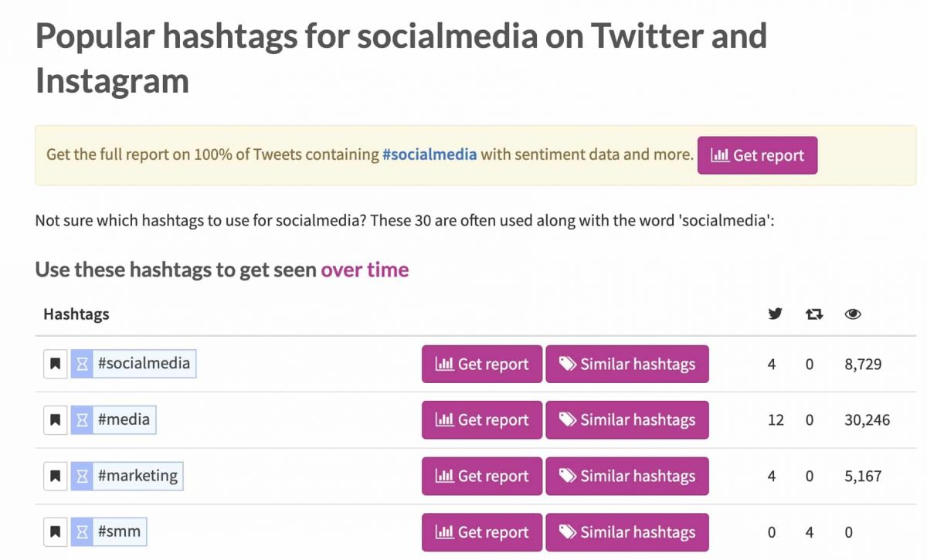Save #smm using bookmark icon
The height and width of the screenshot is (560, 927).
coord(55,532)
